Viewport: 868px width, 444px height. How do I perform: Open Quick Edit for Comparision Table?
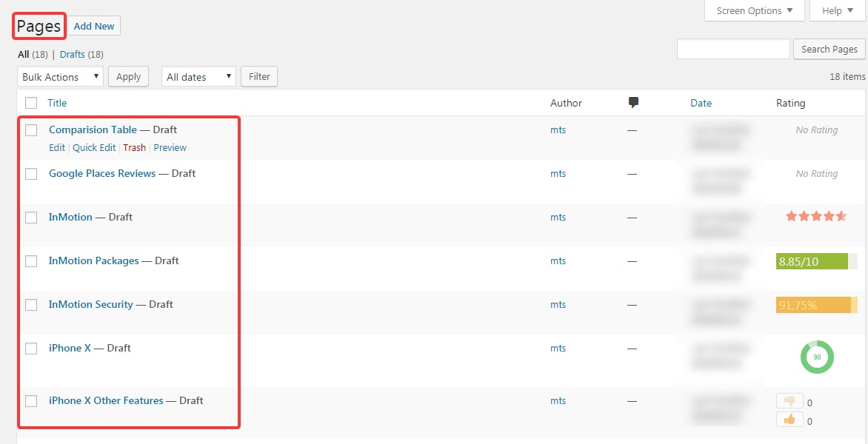point(94,148)
